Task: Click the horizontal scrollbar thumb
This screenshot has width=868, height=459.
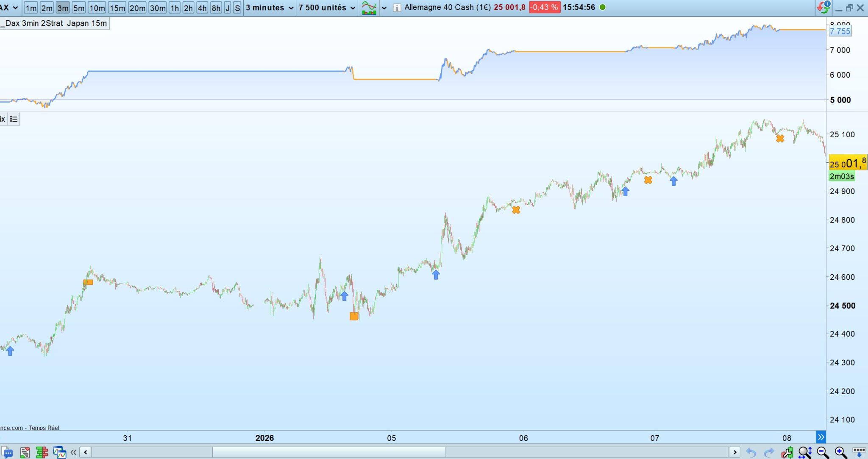Action: click(x=328, y=452)
